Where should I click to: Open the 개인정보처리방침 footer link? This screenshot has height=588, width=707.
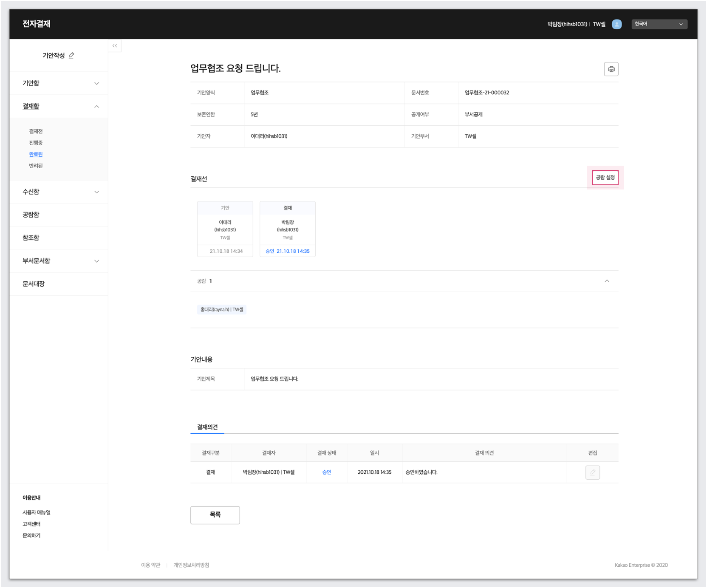(x=191, y=565)
